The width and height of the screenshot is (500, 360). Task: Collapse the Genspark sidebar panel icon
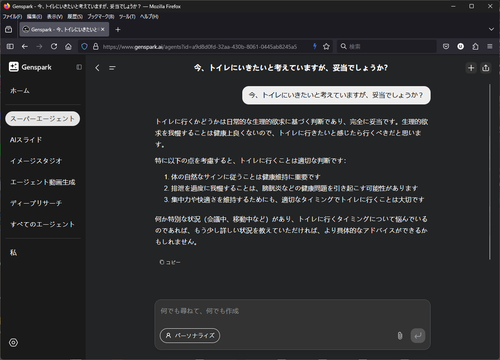[79, 67]
